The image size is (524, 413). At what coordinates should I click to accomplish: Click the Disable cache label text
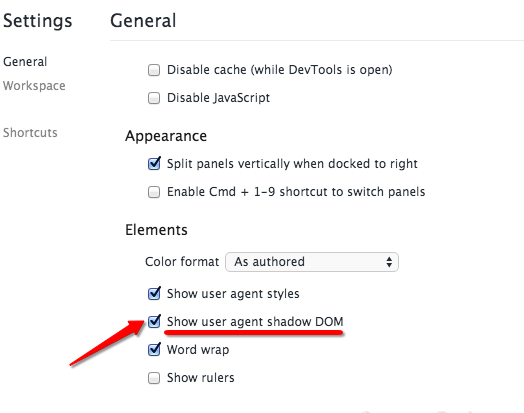279,70
